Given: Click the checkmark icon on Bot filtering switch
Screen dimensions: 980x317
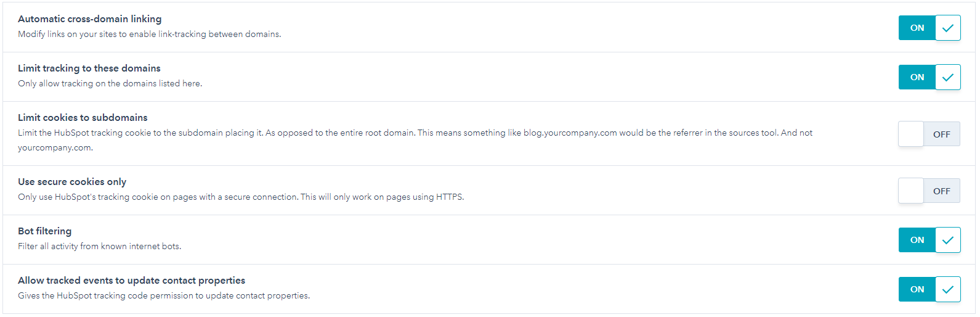Looking at the screenshot, I should 948,240.
